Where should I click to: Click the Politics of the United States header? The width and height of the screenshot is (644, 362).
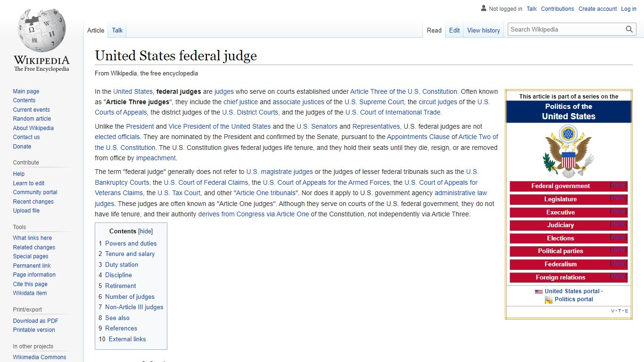(569, 112)
